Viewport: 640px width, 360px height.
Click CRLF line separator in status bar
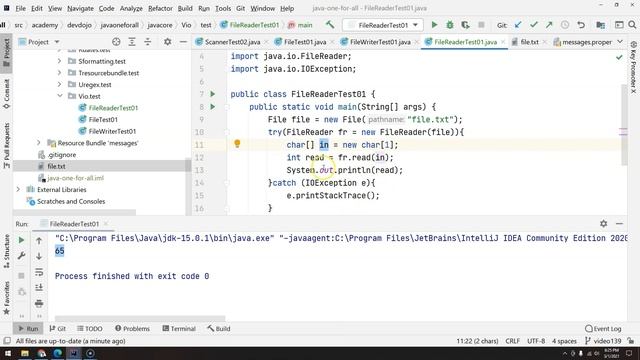coord(512,341)
